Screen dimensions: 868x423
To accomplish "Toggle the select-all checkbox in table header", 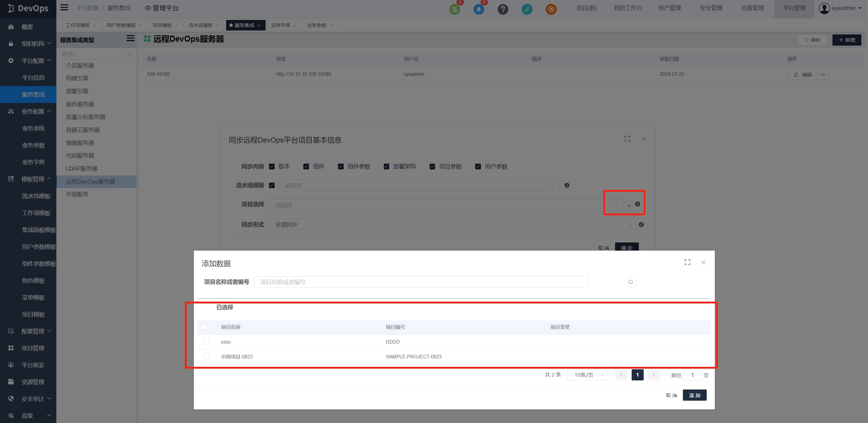I will [x=204, y=327].
